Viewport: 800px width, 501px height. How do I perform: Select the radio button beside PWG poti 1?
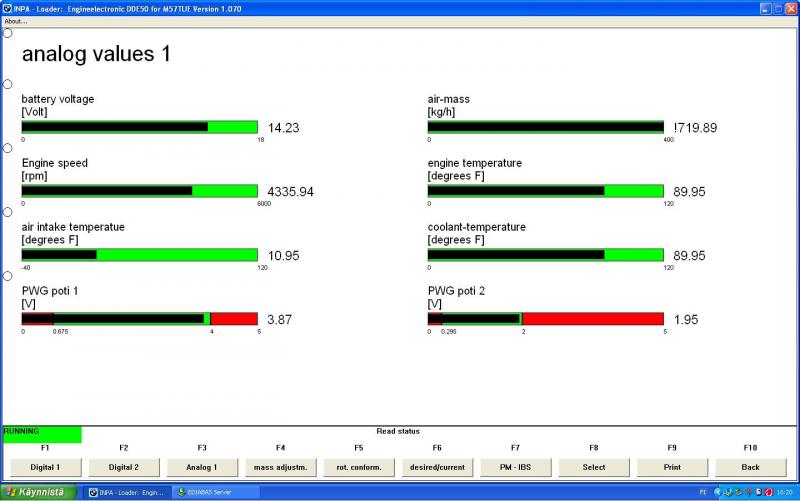(x=8, y=276)
